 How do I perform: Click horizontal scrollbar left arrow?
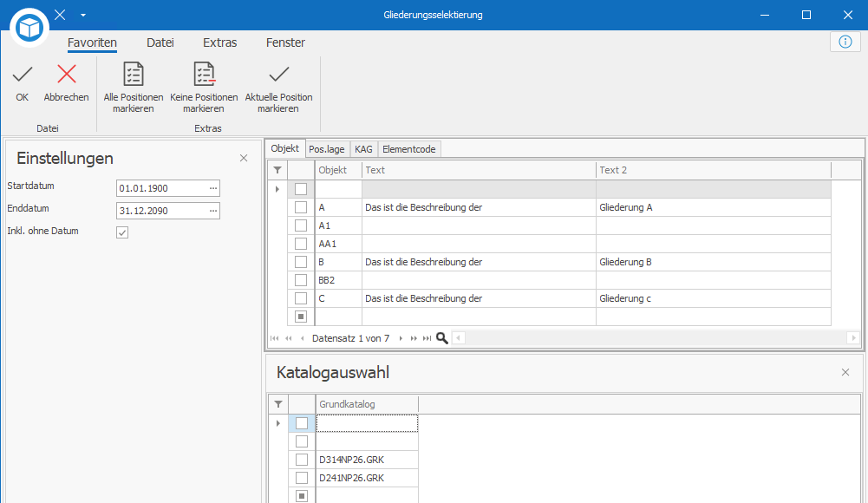(x=459, y=338)
